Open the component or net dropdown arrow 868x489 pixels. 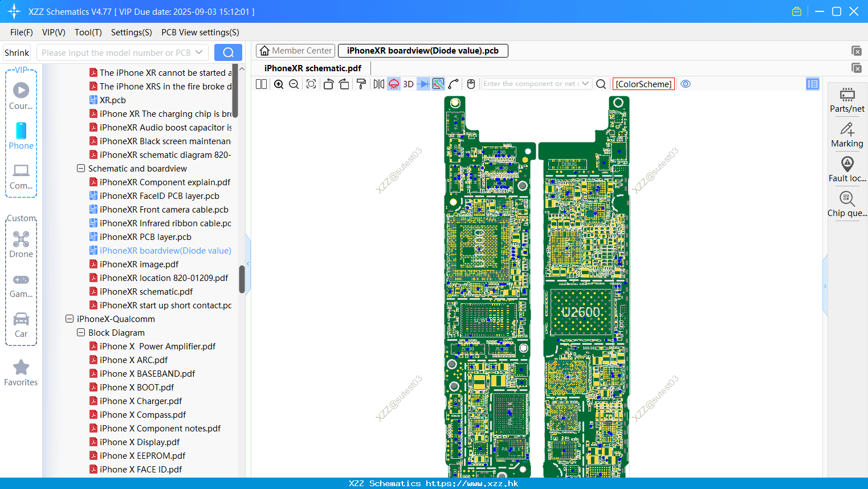coord(585,84)
